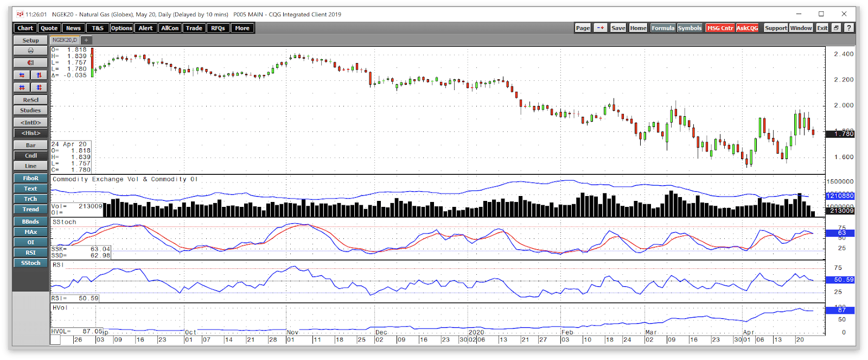Open the Page menu

point(583,28)
